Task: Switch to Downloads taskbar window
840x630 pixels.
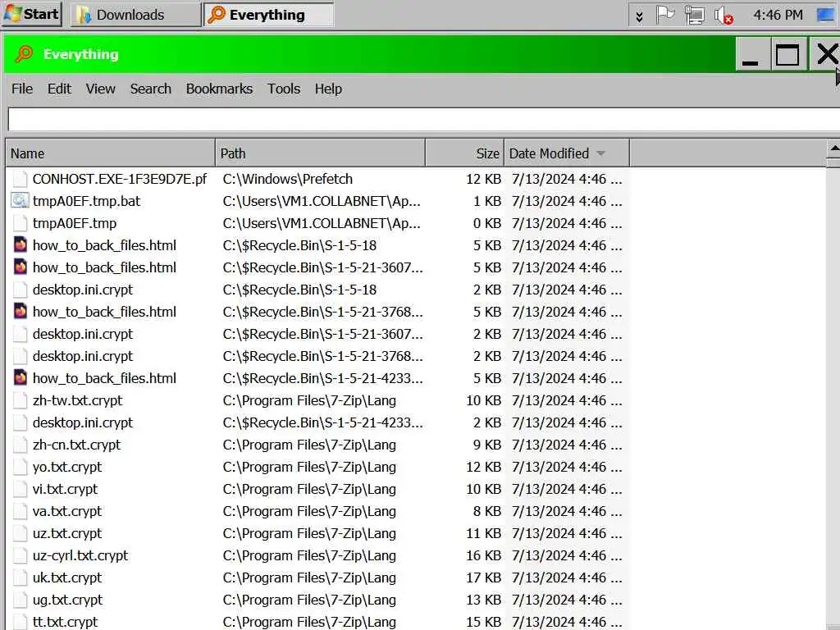Action: point(137,15)
